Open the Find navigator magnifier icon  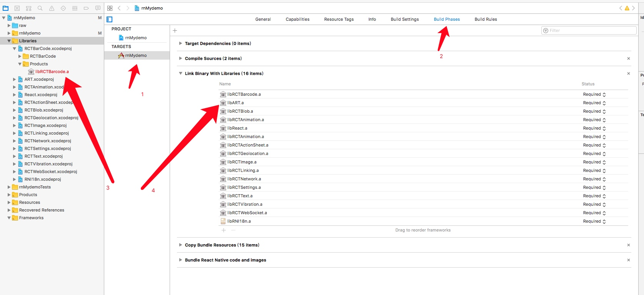click(40, 8)
